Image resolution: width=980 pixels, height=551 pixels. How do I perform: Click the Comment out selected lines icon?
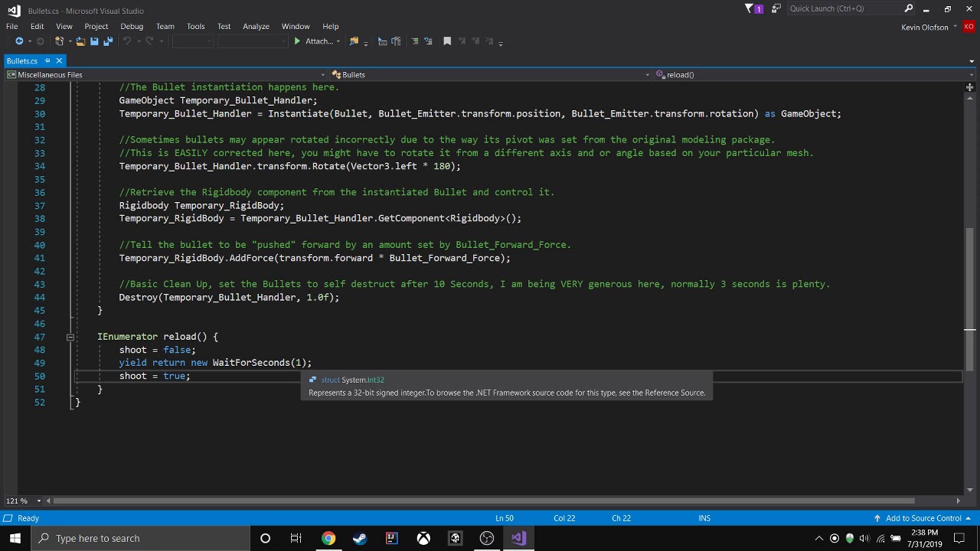[x=415, y=41]
